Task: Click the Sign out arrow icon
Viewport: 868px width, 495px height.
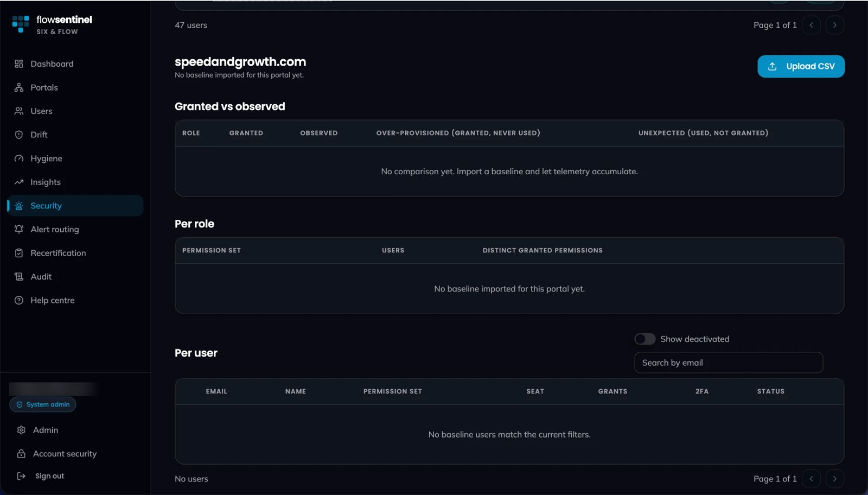Action: (x=21, y=476)
